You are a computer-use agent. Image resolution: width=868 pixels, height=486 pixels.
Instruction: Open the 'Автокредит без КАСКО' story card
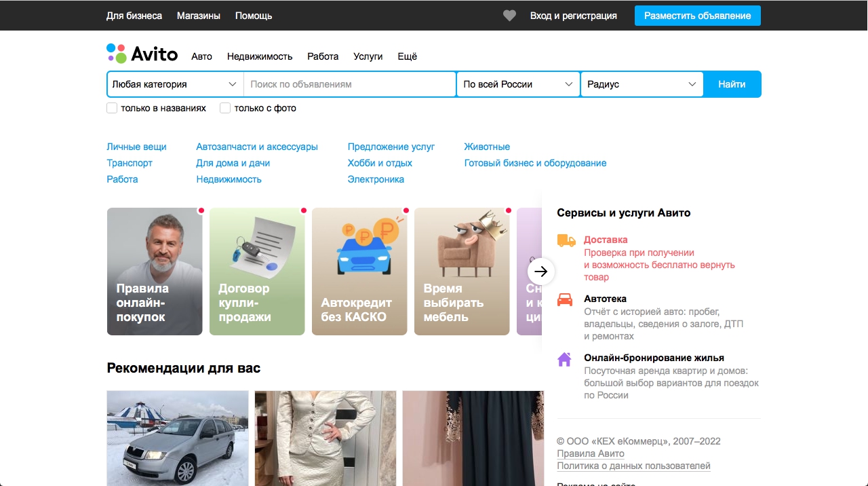pos(359,272)
